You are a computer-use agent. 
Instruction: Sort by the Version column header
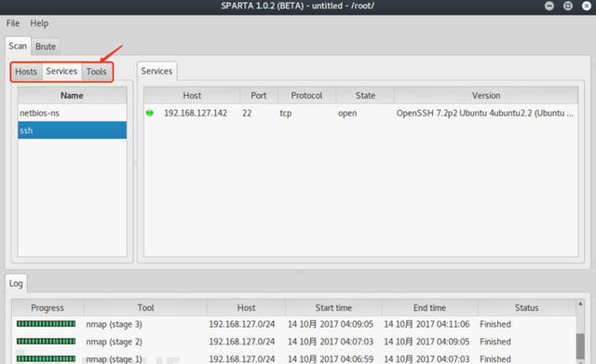(486, 95)
